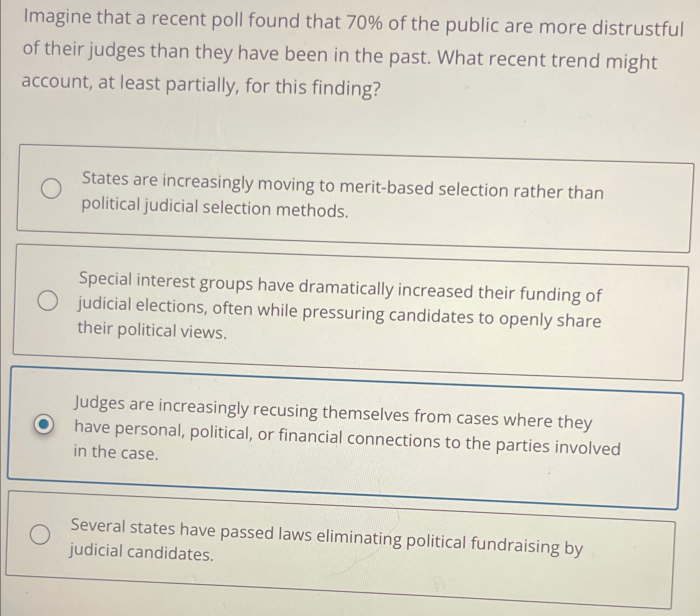Select the radio button for the merit-based selection answer
Image resolution: width=700 pixels, height=616 pixels.
51,187
